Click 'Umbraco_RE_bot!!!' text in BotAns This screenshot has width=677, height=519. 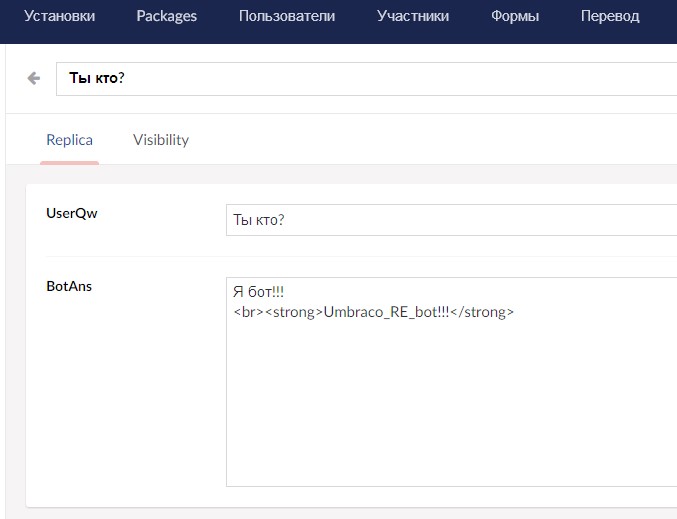[x=386, y=312]
